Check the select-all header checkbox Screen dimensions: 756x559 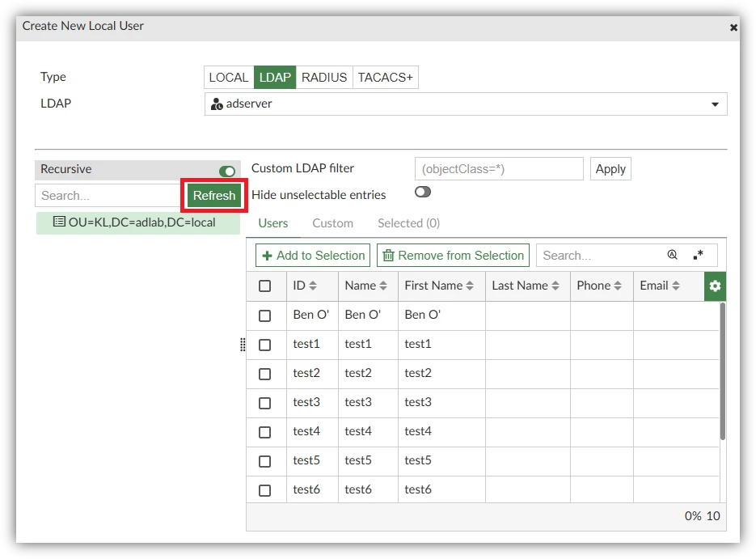pyautogui.click(x=264, y=286)
